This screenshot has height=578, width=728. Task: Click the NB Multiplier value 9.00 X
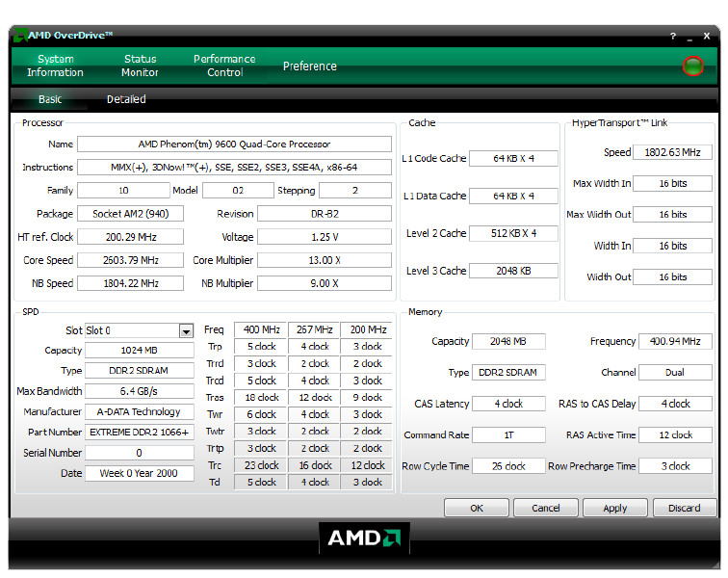325,283
